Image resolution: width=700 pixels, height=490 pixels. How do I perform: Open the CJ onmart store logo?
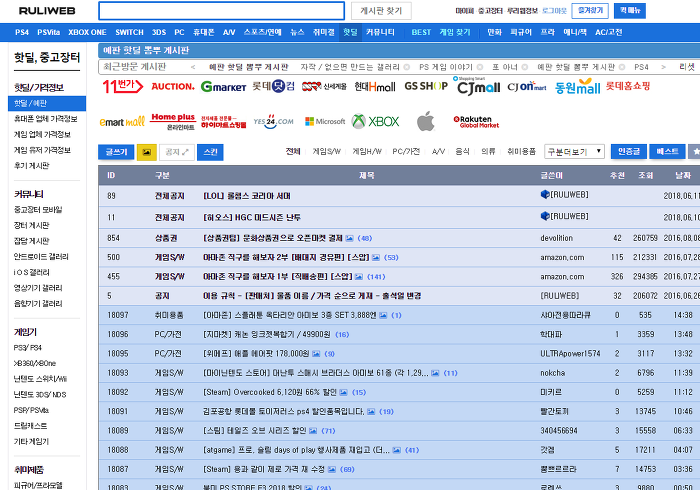click(527, 86)
